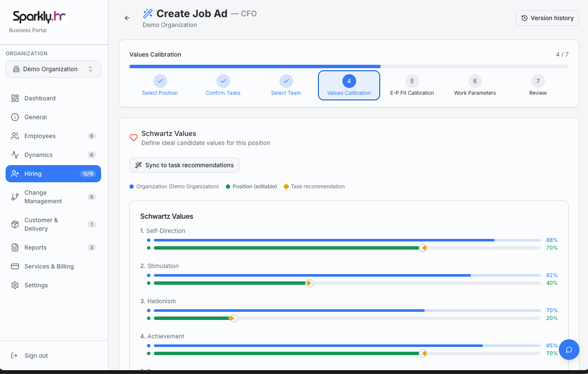The image size is (588, 374).
Task: Click the blue Organization legend dot
Action: click(x=132, y=187)
